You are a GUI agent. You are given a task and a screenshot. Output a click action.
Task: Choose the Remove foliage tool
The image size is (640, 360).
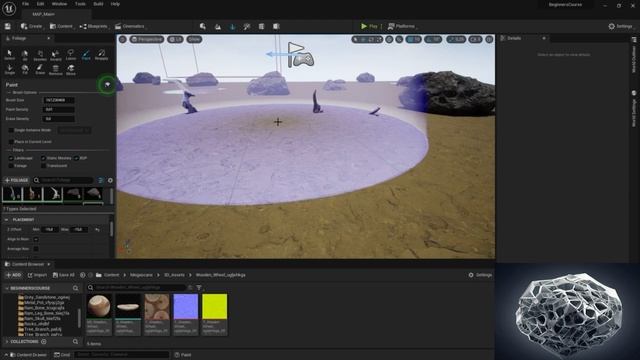click(x=56, y=69)
